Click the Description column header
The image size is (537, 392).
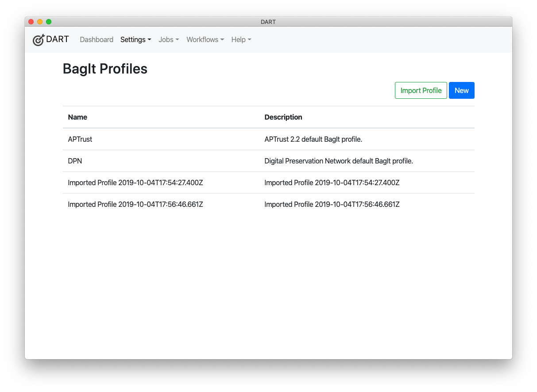tap(283, 117)
